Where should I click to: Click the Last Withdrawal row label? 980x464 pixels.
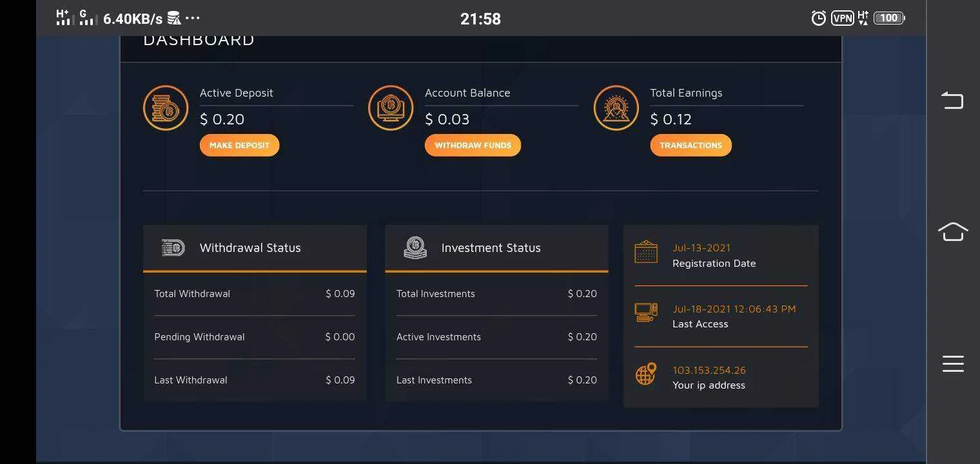[191, 380]
